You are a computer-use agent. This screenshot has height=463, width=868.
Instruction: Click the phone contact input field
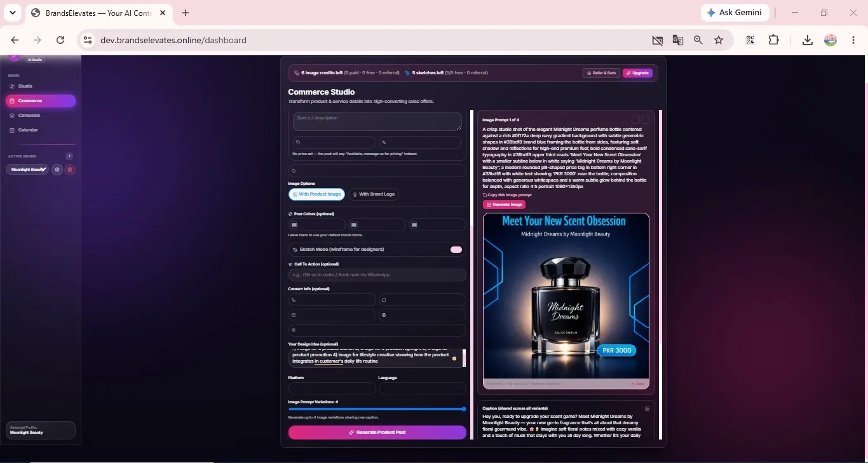(x=332, y=300)
